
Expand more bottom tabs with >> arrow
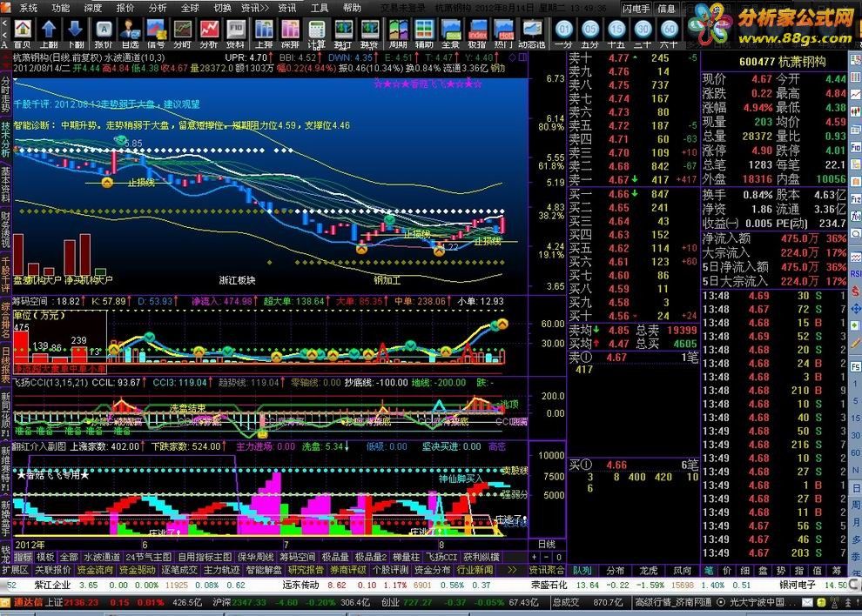point(512,570)
